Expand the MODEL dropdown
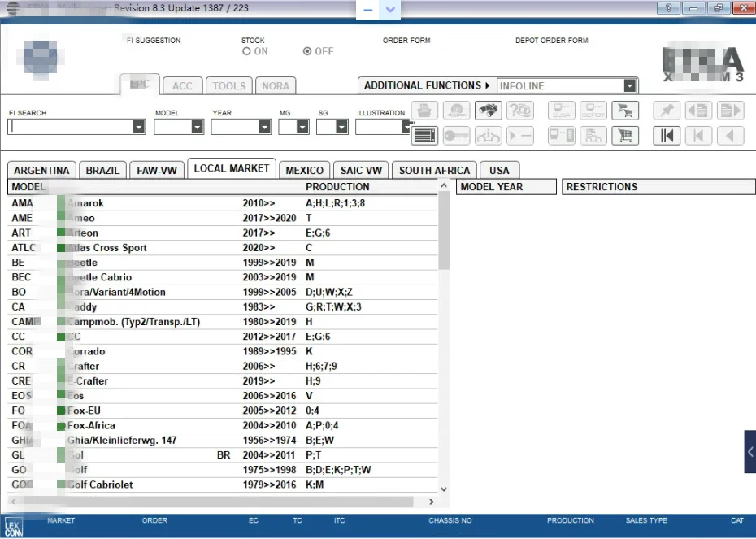This screenshot has width=756, height=539. click(x=197, y=127)
